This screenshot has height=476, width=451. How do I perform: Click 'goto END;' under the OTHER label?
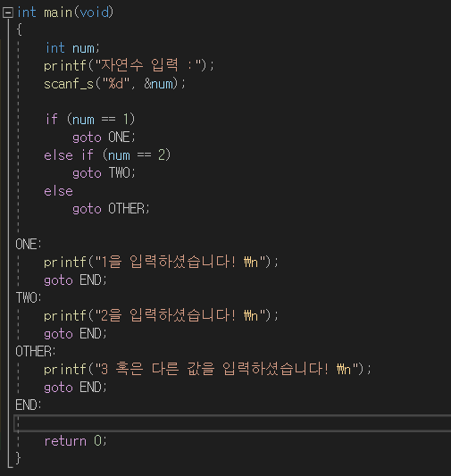point(75,388)
